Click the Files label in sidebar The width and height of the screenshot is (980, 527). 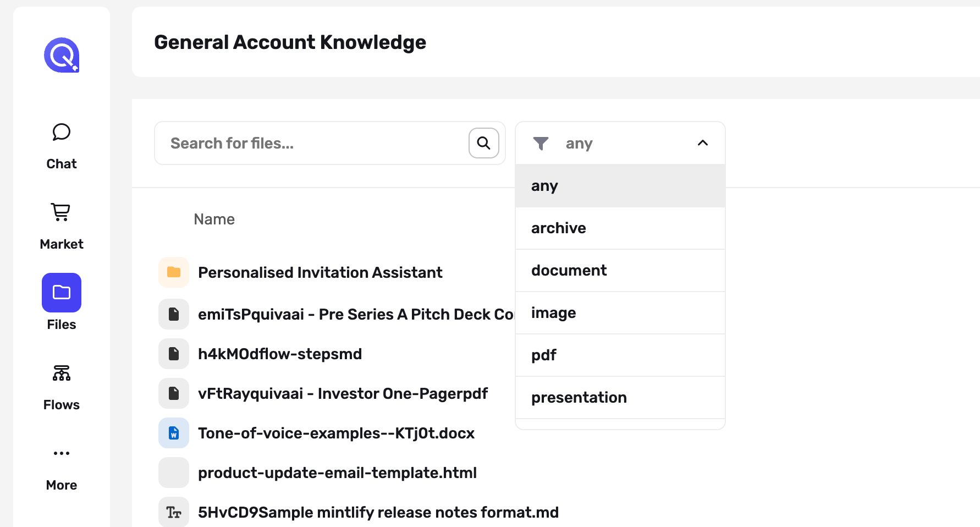[62, 325]
